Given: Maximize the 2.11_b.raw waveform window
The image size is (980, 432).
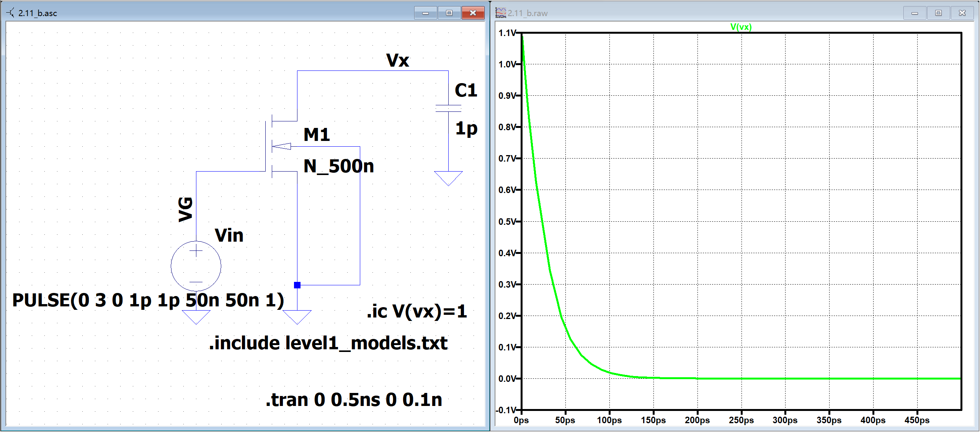Looking at the screenshot, I should [938, 13].
